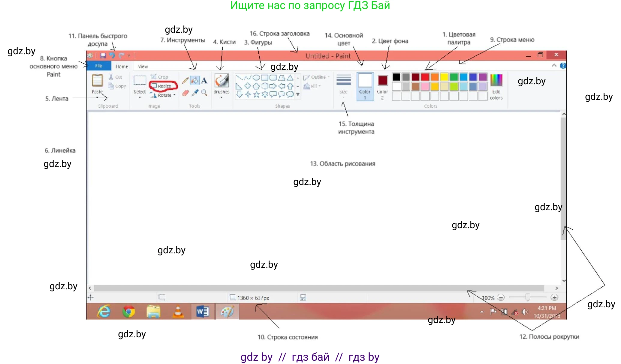Open the File menu tab
Viewport: 621px width, 364px height.
pos(98,66)
